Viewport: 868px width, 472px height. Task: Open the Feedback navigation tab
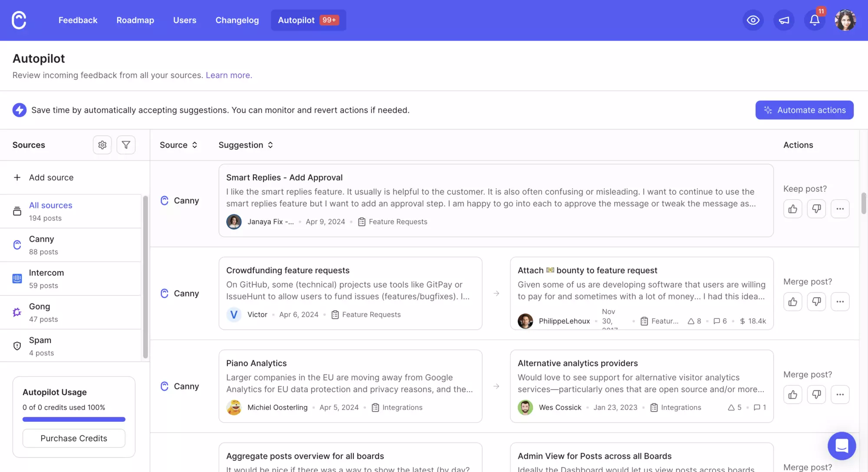pyautogui.click(x=77, y=20)
